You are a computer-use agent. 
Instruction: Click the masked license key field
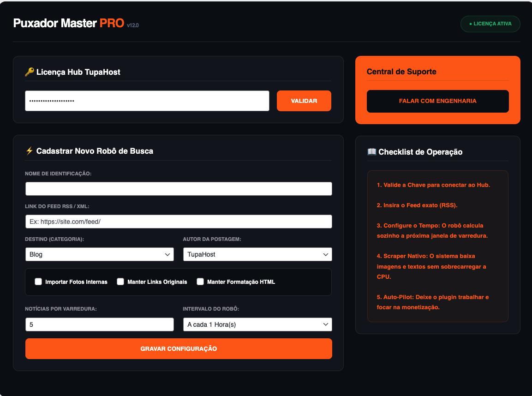(x=147, y=101)
